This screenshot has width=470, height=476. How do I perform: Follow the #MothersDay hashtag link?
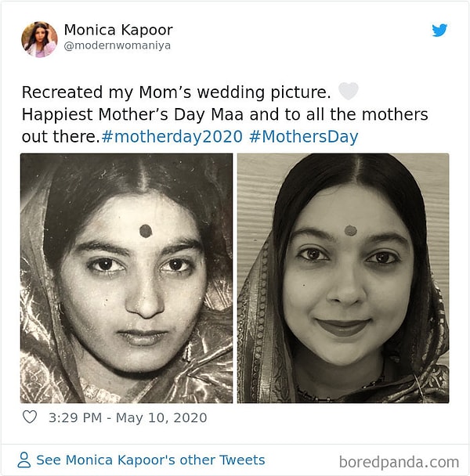pos(302,137)
